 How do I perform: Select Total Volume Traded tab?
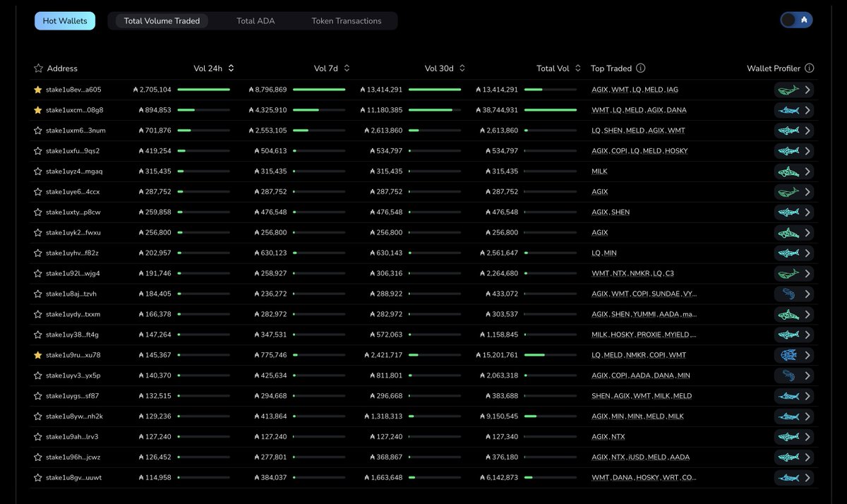tap(162, 20)
